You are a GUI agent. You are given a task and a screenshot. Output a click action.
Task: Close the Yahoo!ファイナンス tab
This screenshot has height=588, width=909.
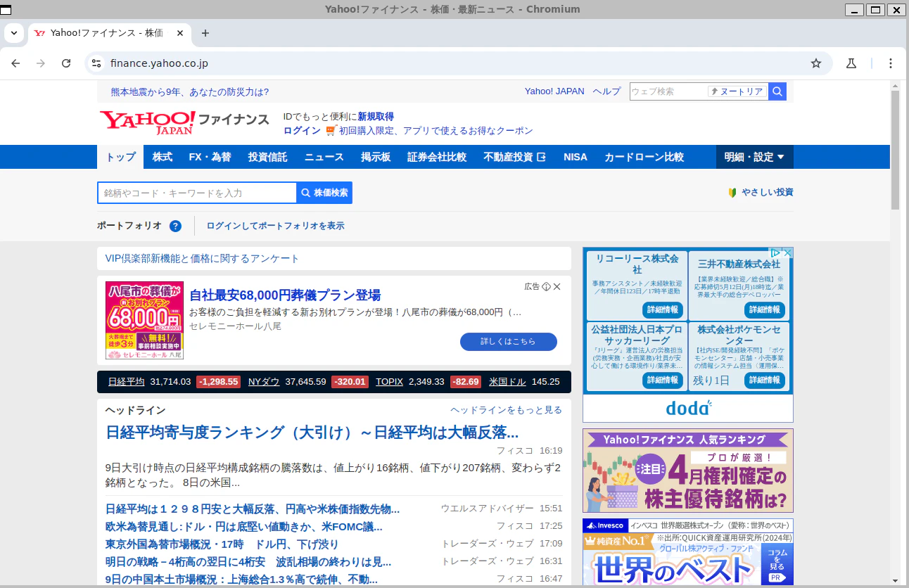(180, 33)
